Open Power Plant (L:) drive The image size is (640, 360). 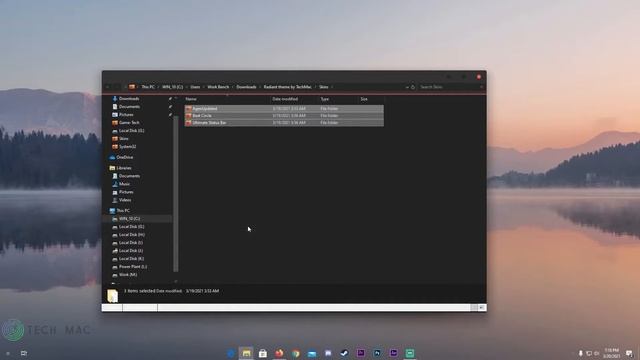click(133, 267)
